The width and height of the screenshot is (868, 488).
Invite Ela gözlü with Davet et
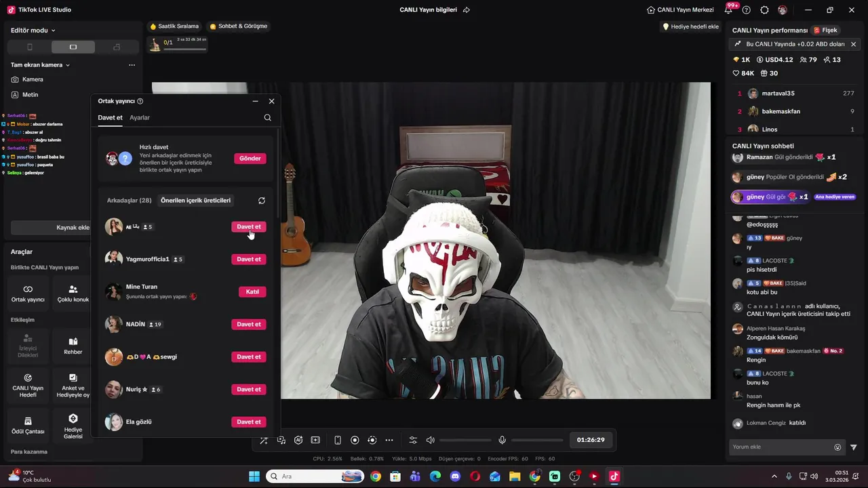[249, 422]
